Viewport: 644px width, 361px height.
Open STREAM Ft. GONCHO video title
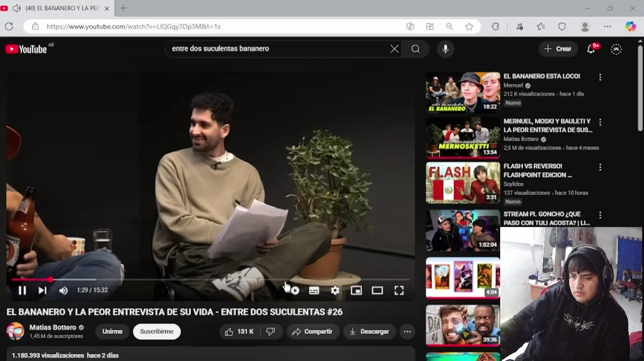tap(547, 219)
